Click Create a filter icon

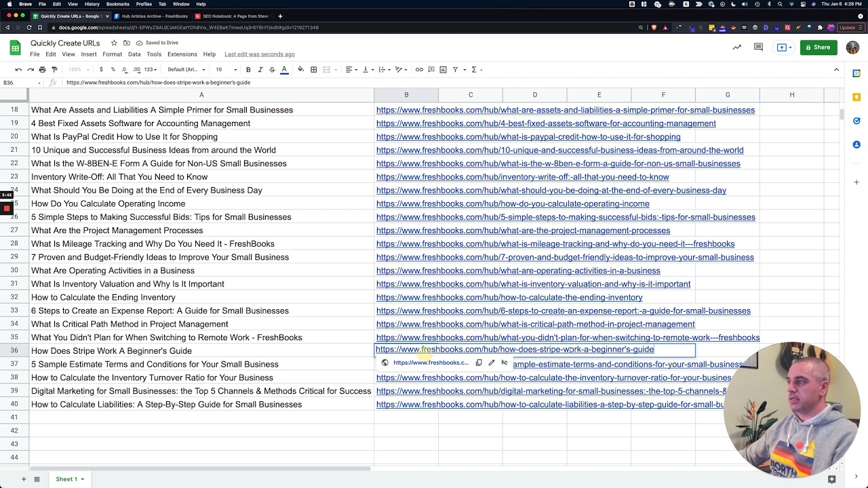coord(457,69)
